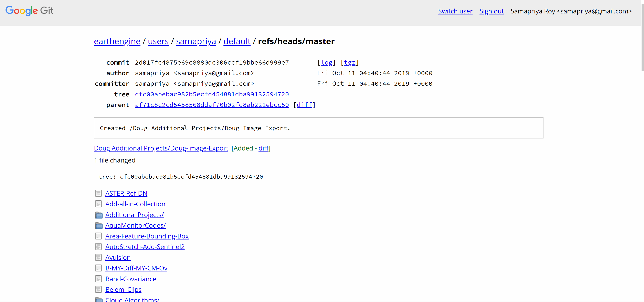Click the author date 'Fri Oct 11 04:40:44 2019'
The width and height of the screenshot is (644, 302).
coord(375,73)
